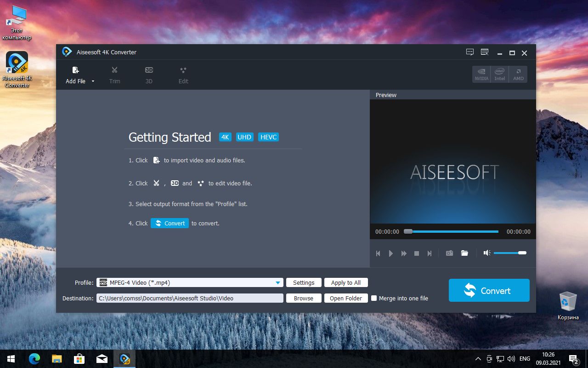The width and height of the screenshot is (588, 368).
Task: Click the Preview panel label
Action: (x=386, y=95)
